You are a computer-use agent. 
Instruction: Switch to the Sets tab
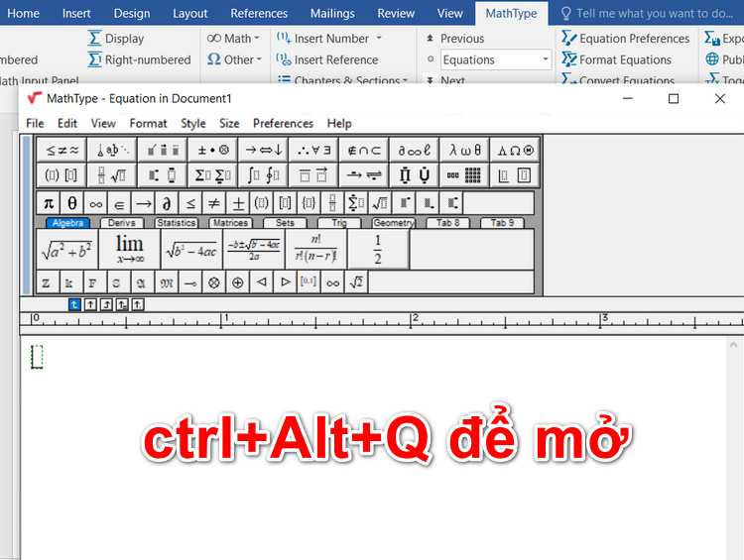285,223
